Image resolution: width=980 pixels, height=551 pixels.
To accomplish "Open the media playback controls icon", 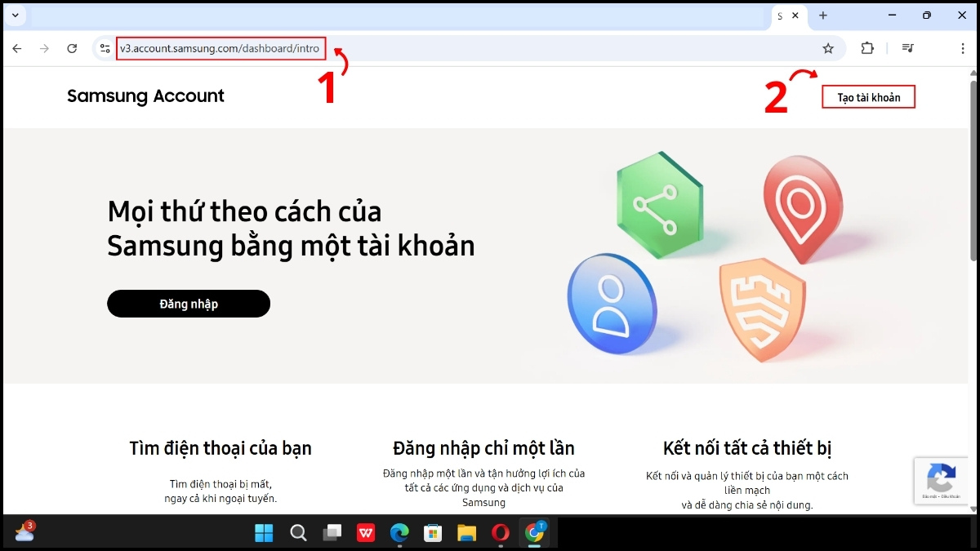I will [x=906, y=48].
